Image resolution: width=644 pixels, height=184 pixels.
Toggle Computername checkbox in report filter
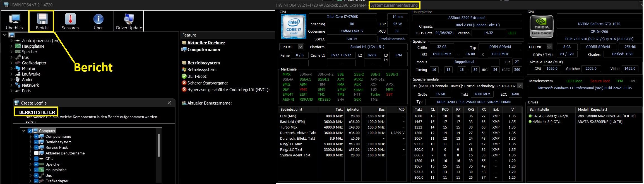coord(36,136)
